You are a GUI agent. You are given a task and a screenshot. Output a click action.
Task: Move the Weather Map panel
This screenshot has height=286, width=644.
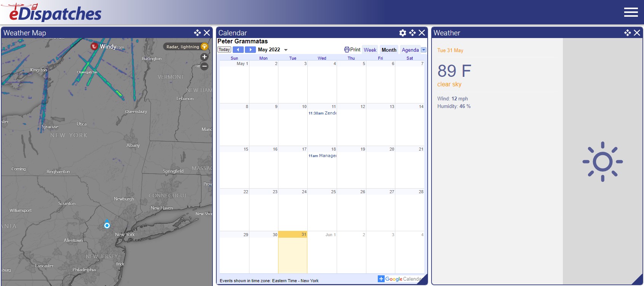pos(197,33)
